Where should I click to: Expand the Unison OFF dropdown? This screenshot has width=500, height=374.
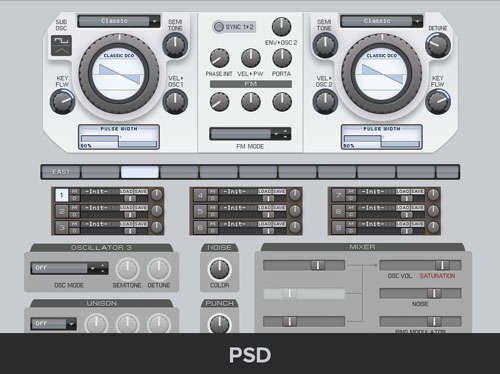click(x=54, y=324)
